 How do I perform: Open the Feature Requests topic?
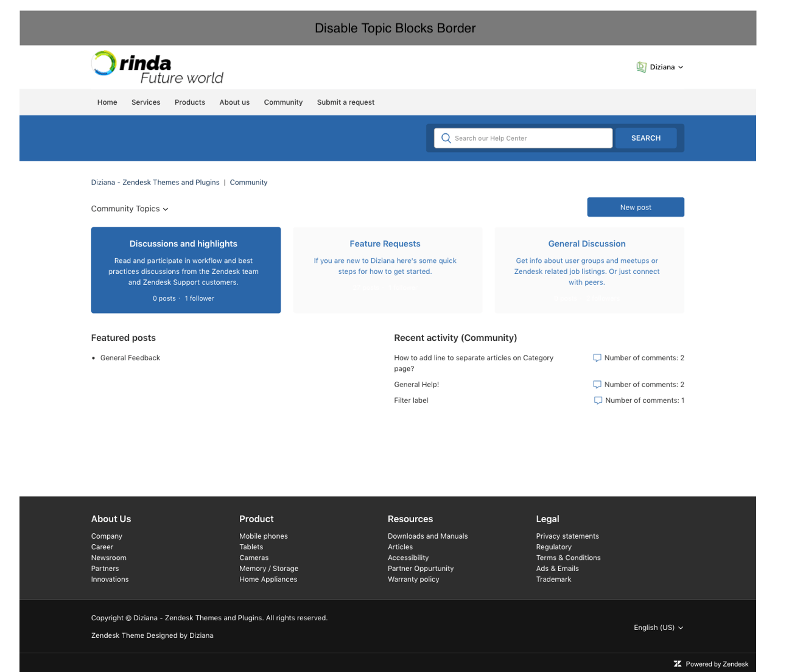(385, 243)
